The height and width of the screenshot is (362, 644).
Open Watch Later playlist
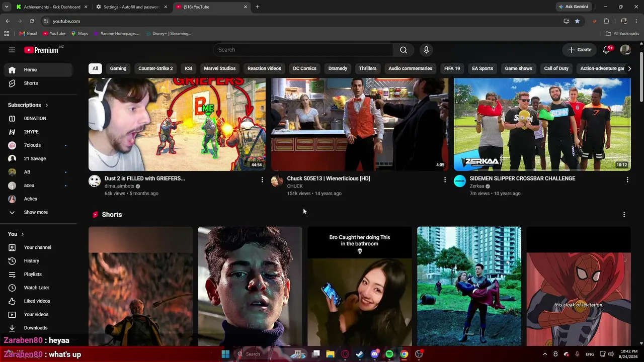pos(39,288)
